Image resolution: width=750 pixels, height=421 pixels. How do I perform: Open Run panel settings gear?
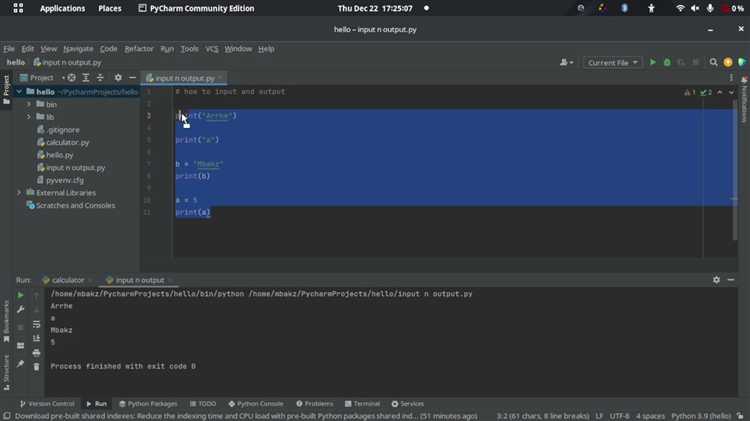(716, 280)
